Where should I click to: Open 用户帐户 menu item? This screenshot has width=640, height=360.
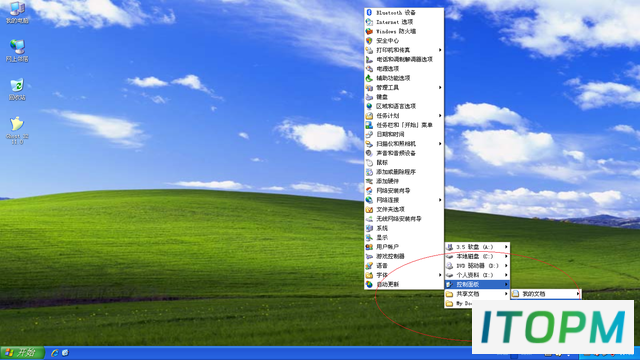[404, 247]
